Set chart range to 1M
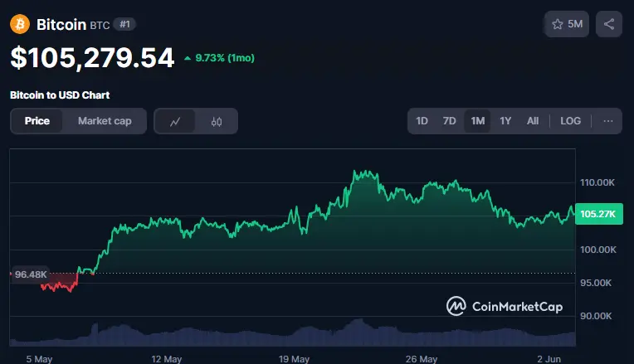Image resolution: width=634 pixels, height=364 pixels. [x=477, y=121]
